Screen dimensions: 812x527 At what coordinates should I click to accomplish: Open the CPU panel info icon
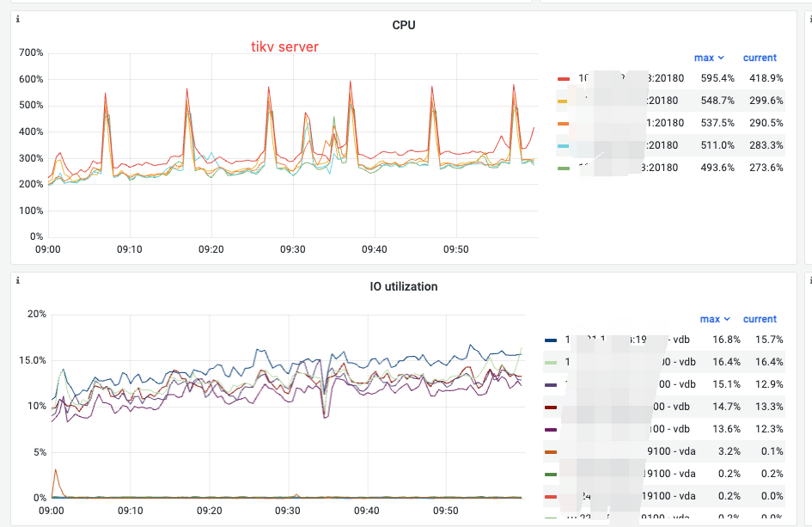17,19
